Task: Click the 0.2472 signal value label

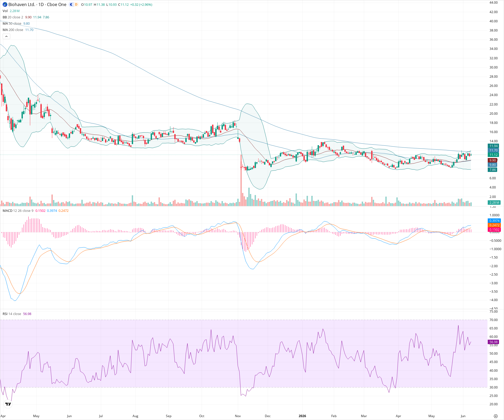Action: point(494,225)
